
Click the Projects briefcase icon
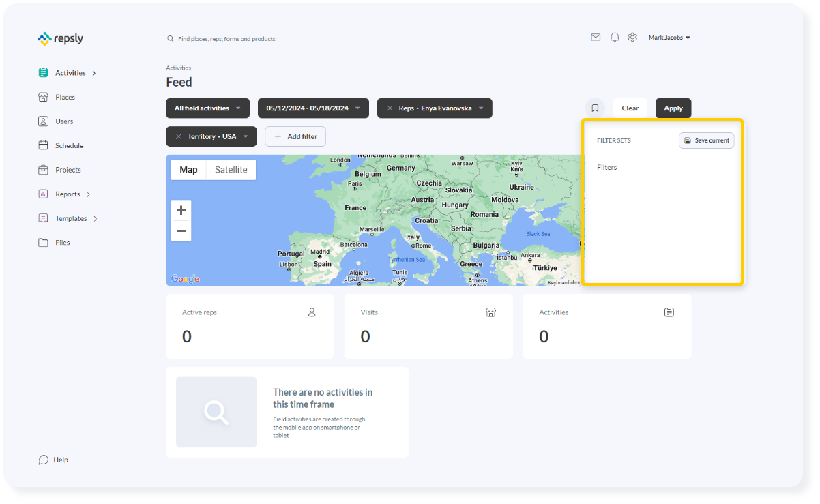coord(43,170)
